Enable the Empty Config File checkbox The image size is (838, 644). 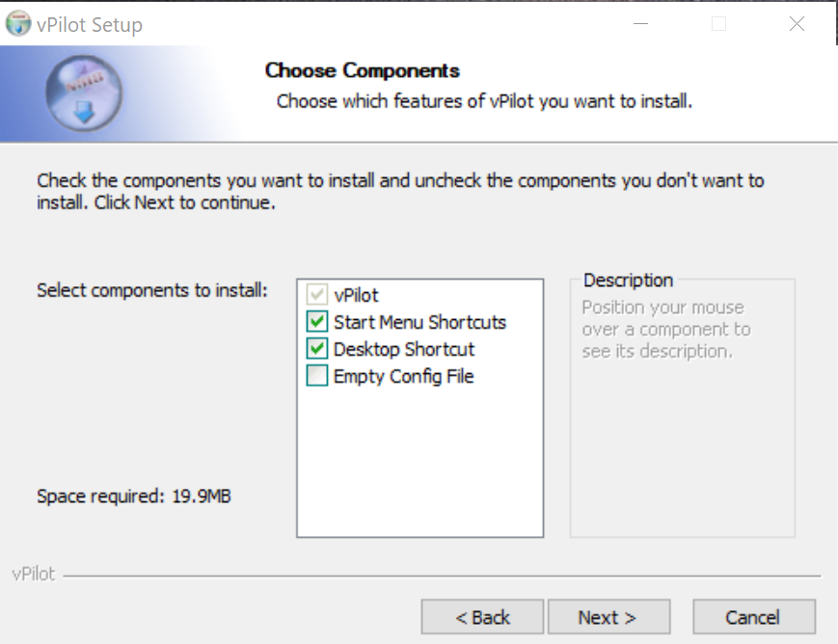tap(317, 376)
